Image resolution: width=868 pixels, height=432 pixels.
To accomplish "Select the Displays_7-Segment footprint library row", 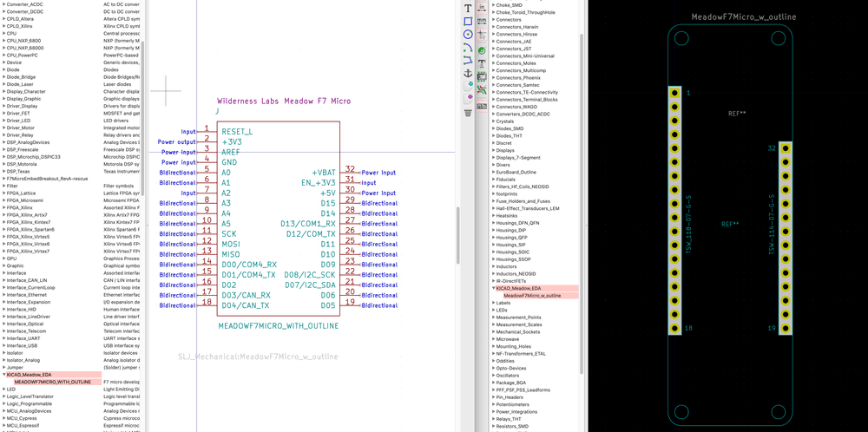I will click(x=534, y=158).
